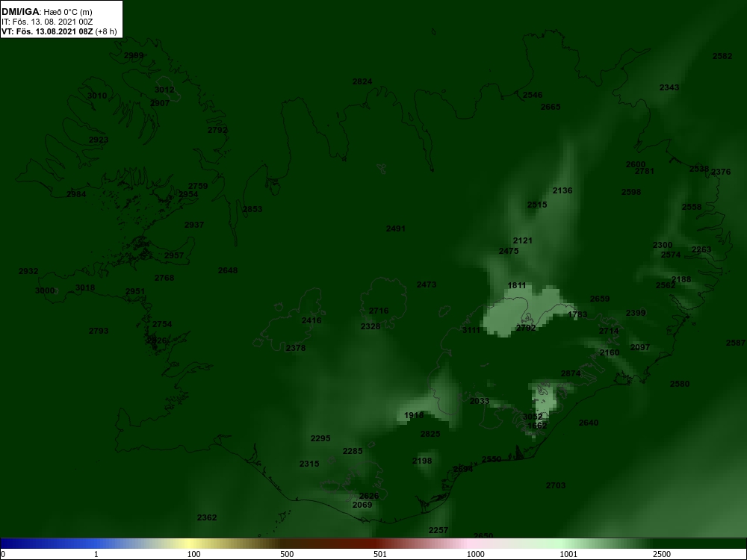Image resolution: width=747 pixels, height=560 pixels.
Task: Click the map value 2587
Action: (736, 343)
